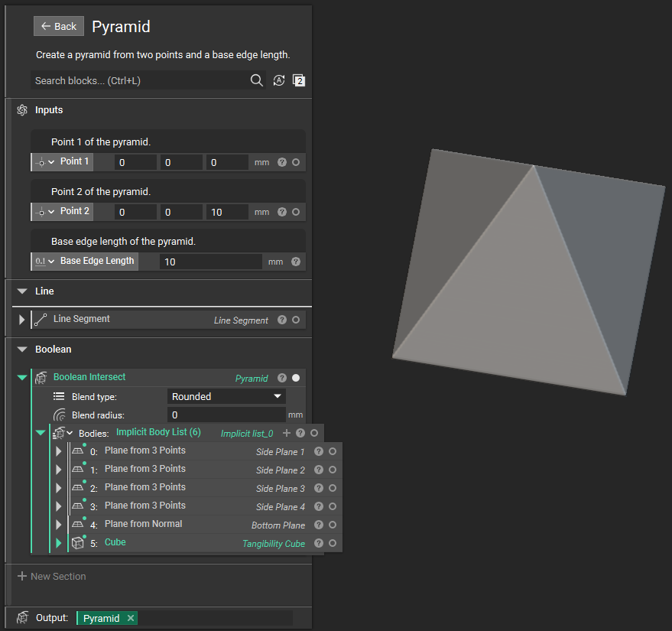Toggle Side Plane 2 visibility

333,470
